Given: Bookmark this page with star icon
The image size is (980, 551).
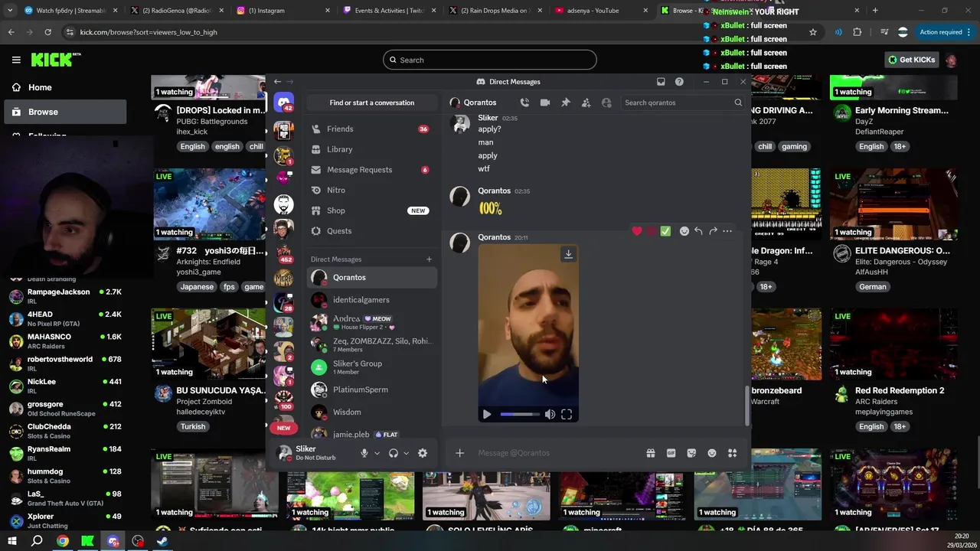Looking at the screenshot, I should [813, 32].
